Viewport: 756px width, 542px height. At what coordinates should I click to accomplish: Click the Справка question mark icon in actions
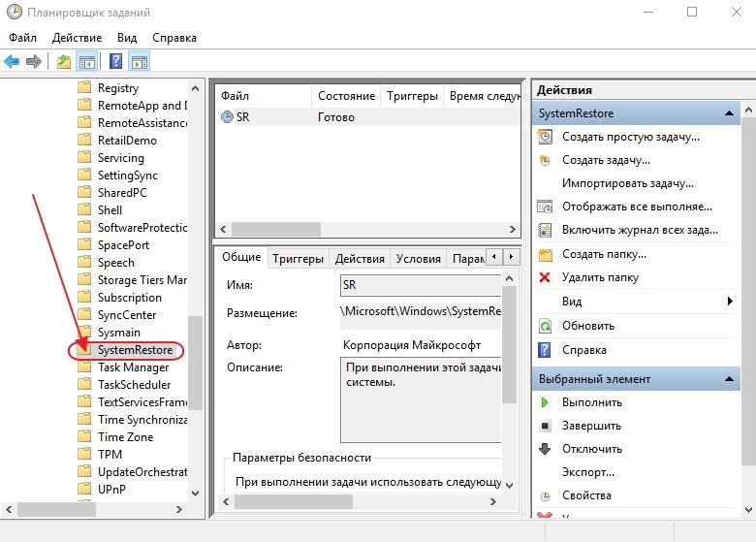(545, 350)
